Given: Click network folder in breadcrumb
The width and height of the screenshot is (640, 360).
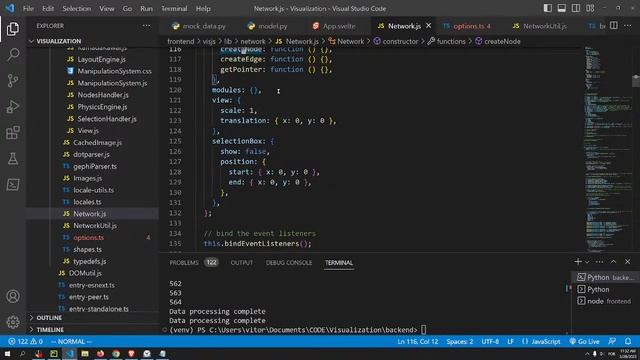Looking at the screenshot, I should (x=253, y=41).
